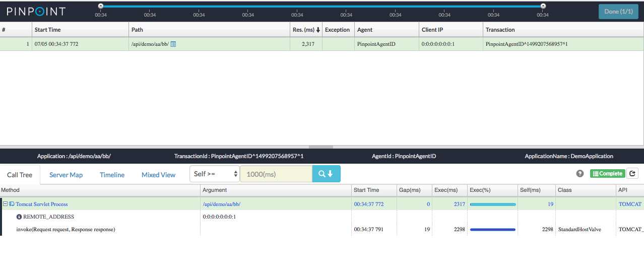Image resolution: width=644 pixels, height=278 pixels.
Task: Click the Exception column header
Action: click(338, 30)
